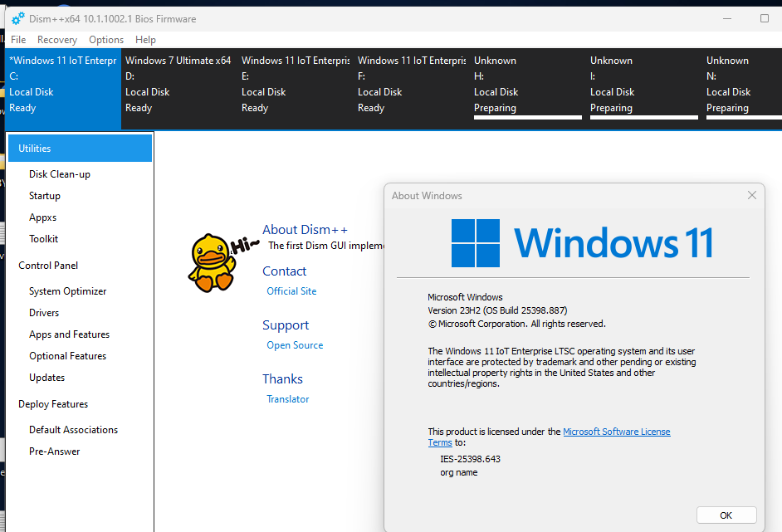Screen dimensions: 782x532
Task: Select the Windows 11 IoT E: drive image
Action: coord(296,89)
